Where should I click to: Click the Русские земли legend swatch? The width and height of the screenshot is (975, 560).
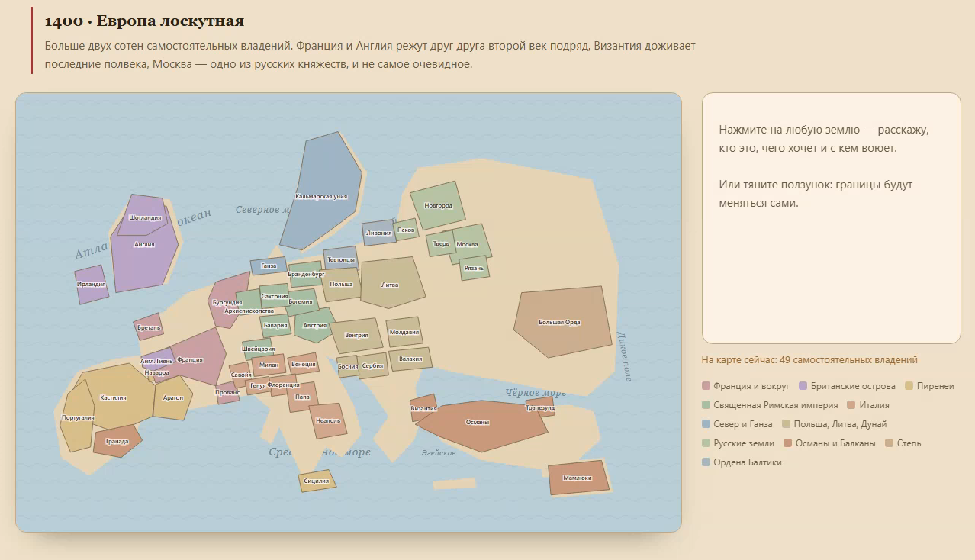point(706,443)
